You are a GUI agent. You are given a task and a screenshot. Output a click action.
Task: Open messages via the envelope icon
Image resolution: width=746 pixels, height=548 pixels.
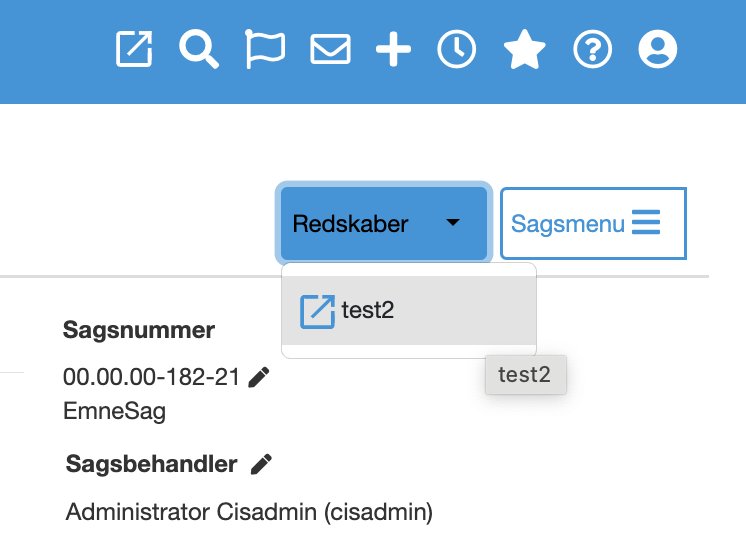point(330,49)
